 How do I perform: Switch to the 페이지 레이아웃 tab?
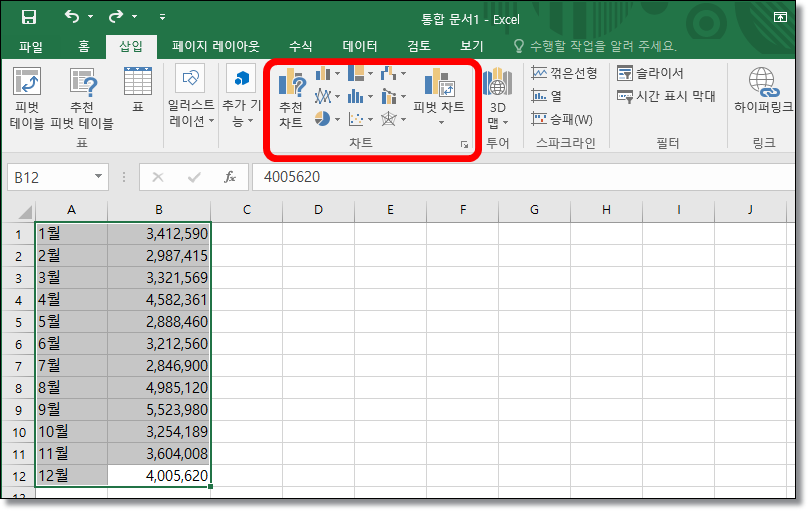215,46
